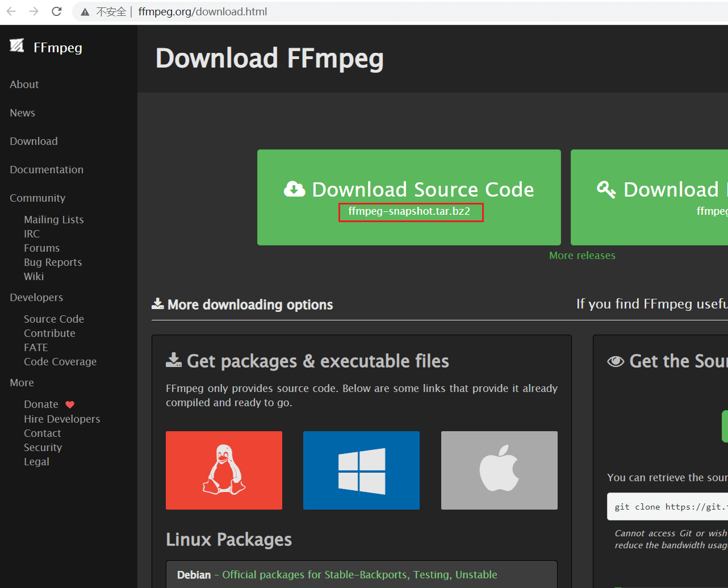Click download icon beside Get packages heading
Screen dimensions: 728x588
pos(174,360)
